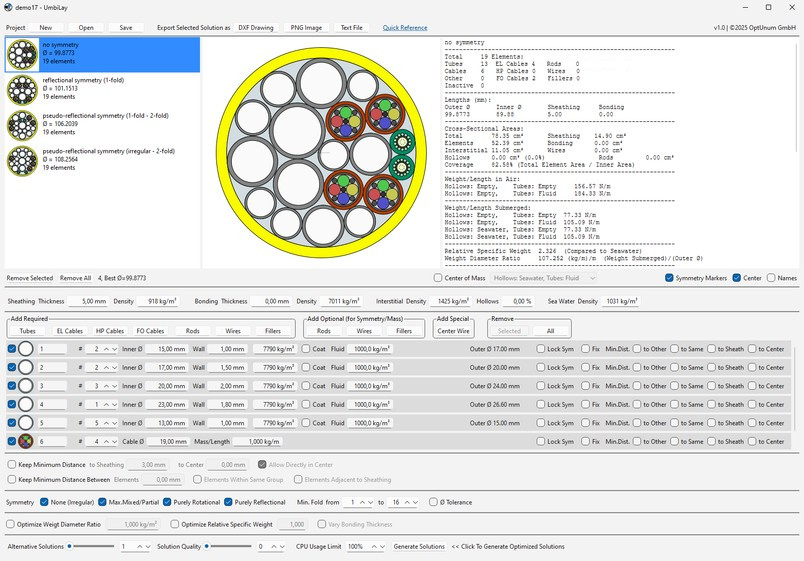
Task: Add required FO Cables element
Action: tap(150, 331)
